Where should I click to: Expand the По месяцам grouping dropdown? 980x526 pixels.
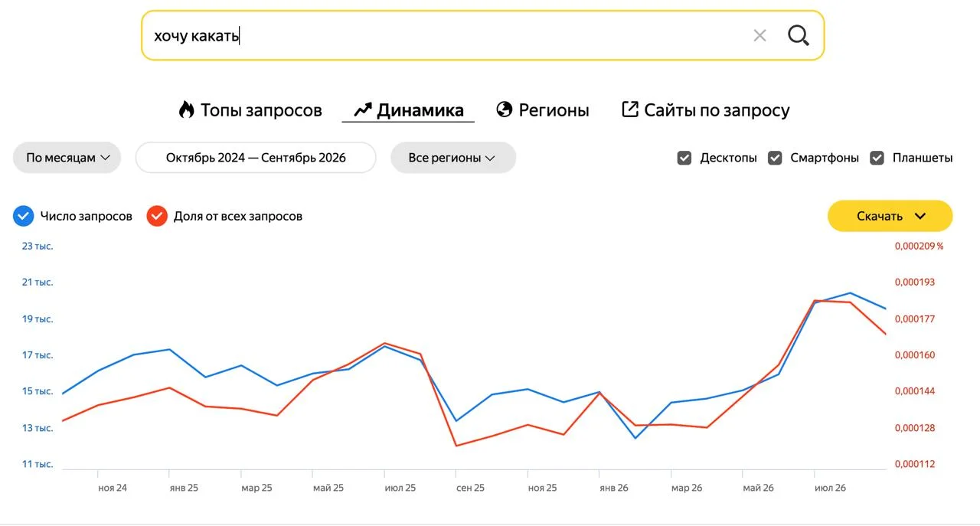[67, 158]
